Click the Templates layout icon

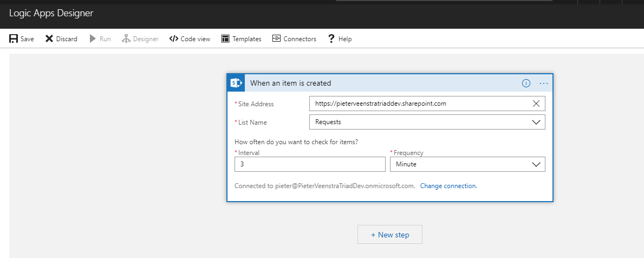pos(225,38)
